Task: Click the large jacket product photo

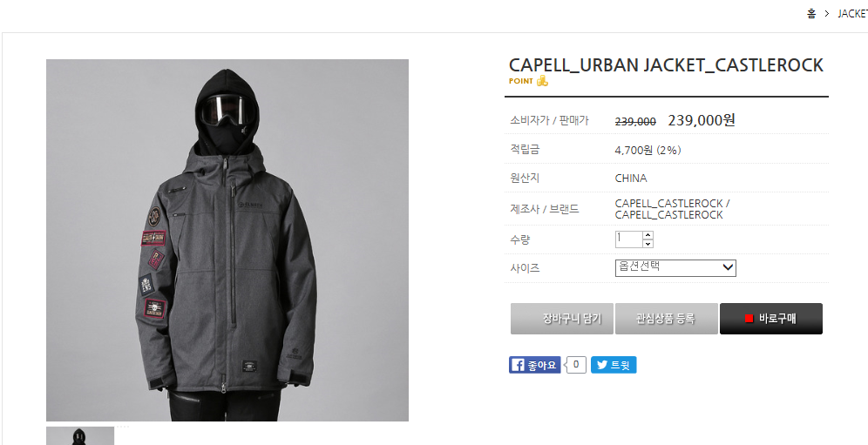Action: click(227, 240)
